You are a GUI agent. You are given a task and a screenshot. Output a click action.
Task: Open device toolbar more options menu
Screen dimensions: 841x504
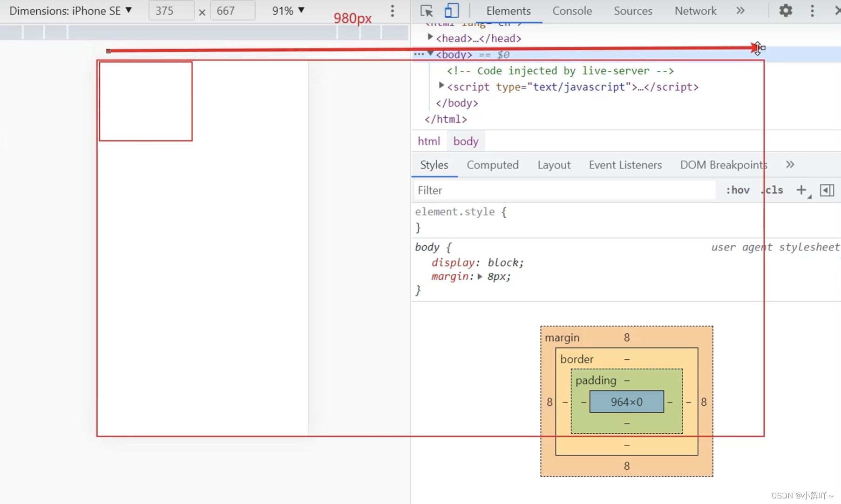393,11
